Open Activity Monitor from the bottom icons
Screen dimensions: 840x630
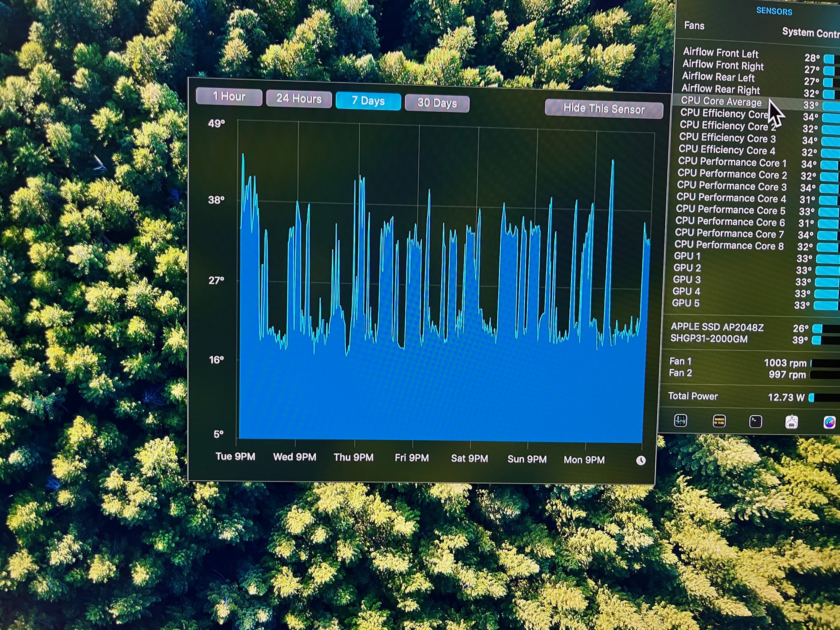[x=680, y=420]
